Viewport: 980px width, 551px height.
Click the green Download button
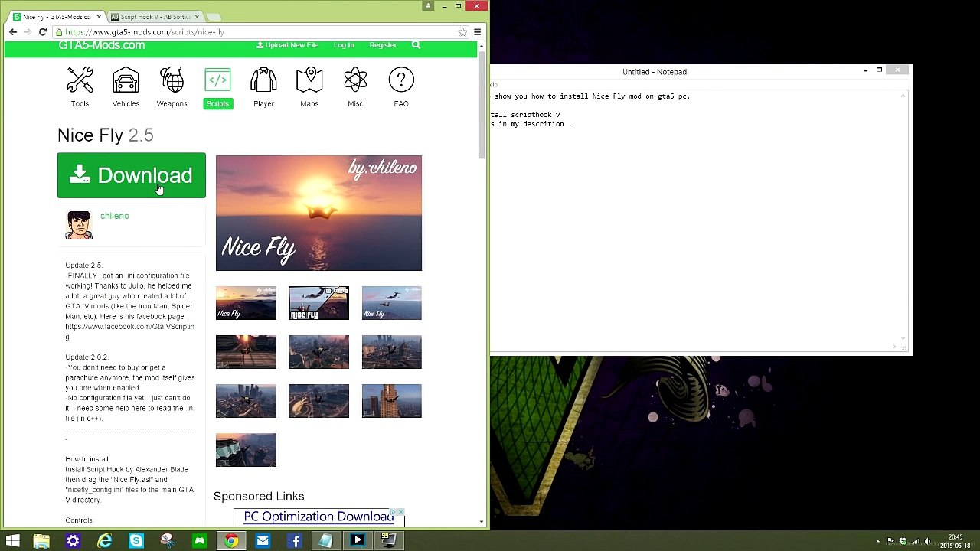132,175
